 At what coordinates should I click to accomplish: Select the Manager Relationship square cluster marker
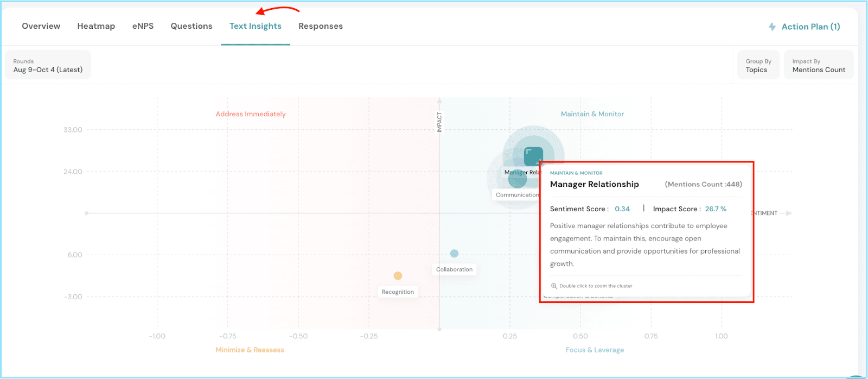pyautogui.click(x=533, y=156)
